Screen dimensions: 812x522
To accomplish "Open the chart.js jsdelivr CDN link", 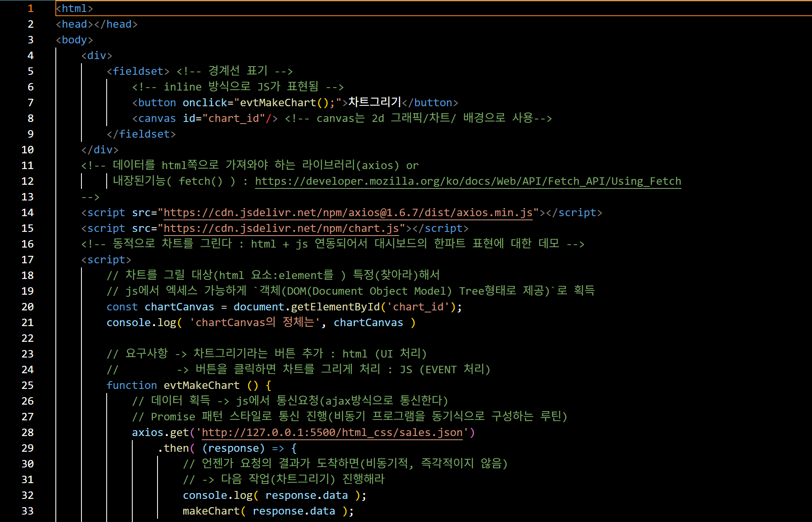I will 281,229.
